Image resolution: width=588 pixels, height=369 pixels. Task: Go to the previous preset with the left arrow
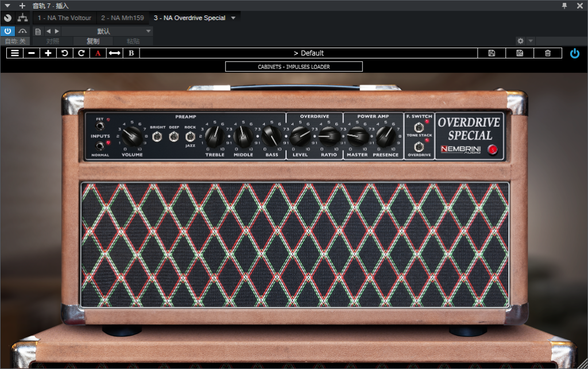pyautogui.click(x=48, y=31)
